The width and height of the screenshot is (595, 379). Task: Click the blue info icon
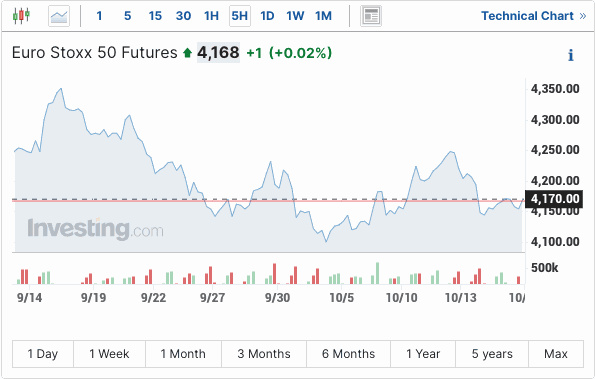tap(571, 55)
